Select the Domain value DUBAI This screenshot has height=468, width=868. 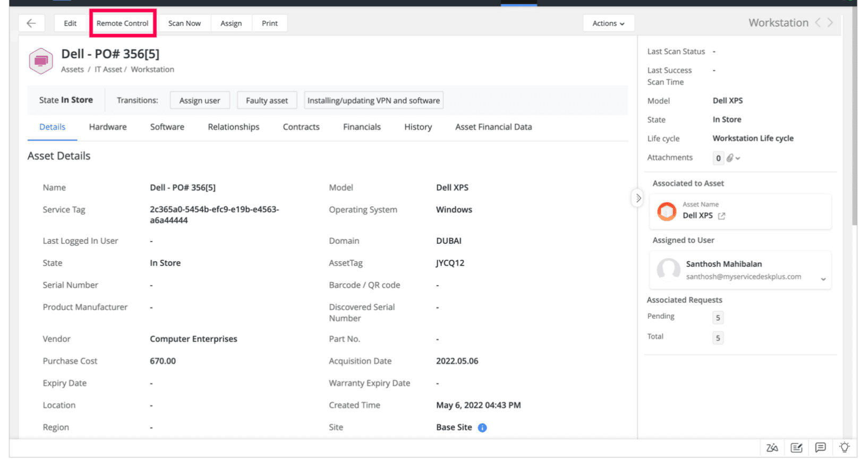point(449,241)
